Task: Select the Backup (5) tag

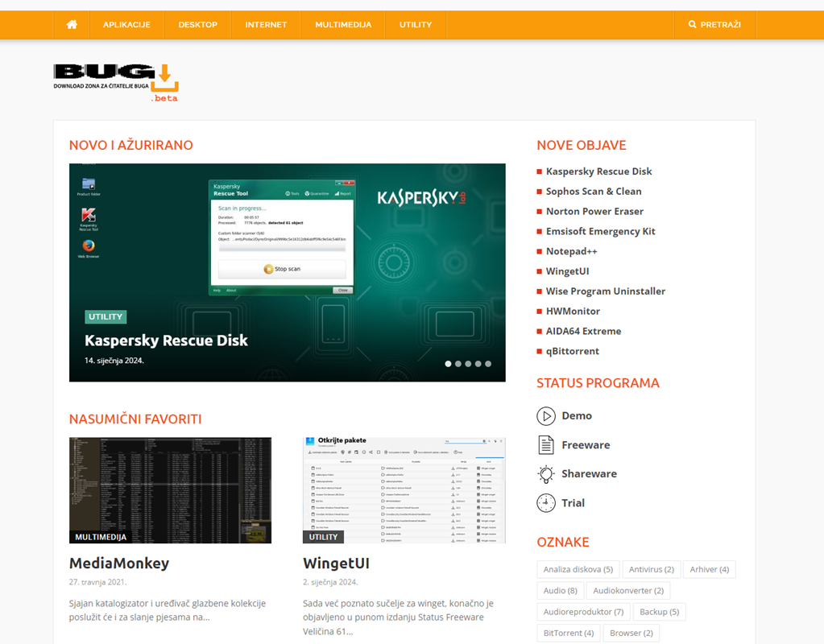Action: point(660,612)
